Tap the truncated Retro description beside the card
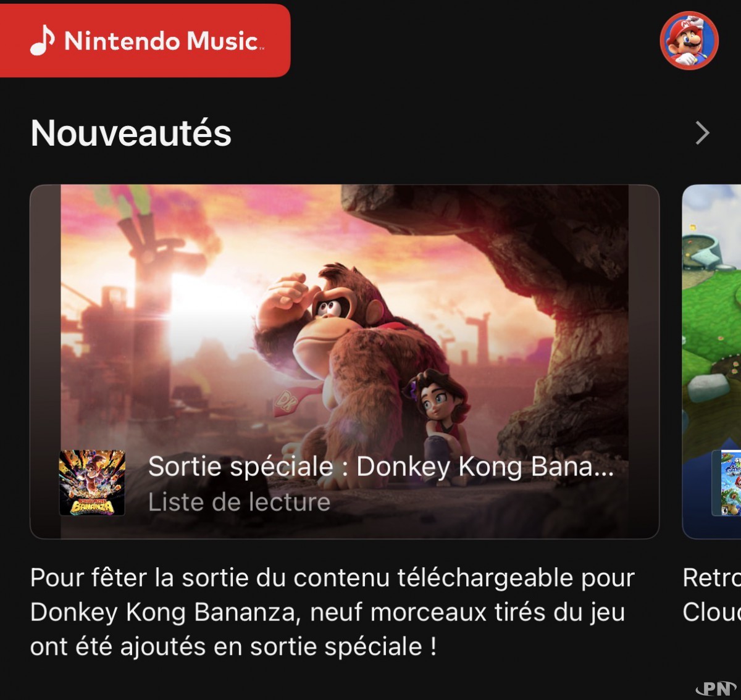The image size is (741, 700). coord(711,594)
